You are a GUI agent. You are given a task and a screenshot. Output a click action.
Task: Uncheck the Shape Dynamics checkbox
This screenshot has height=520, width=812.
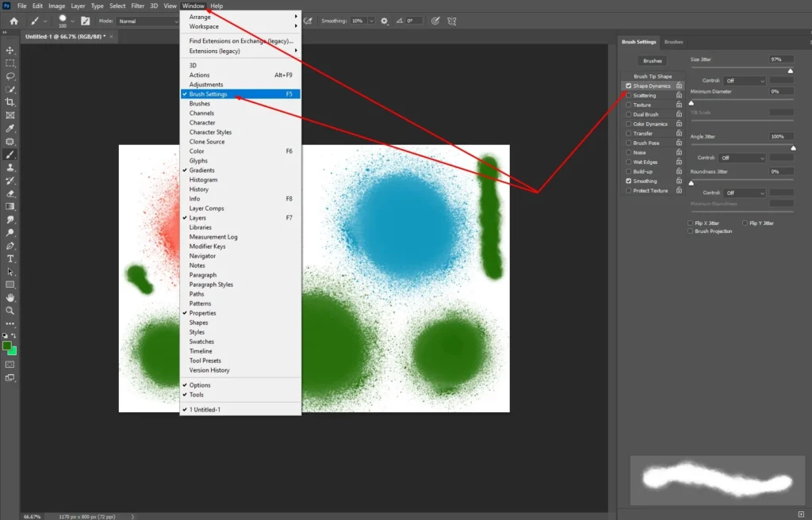click(629, 86)
